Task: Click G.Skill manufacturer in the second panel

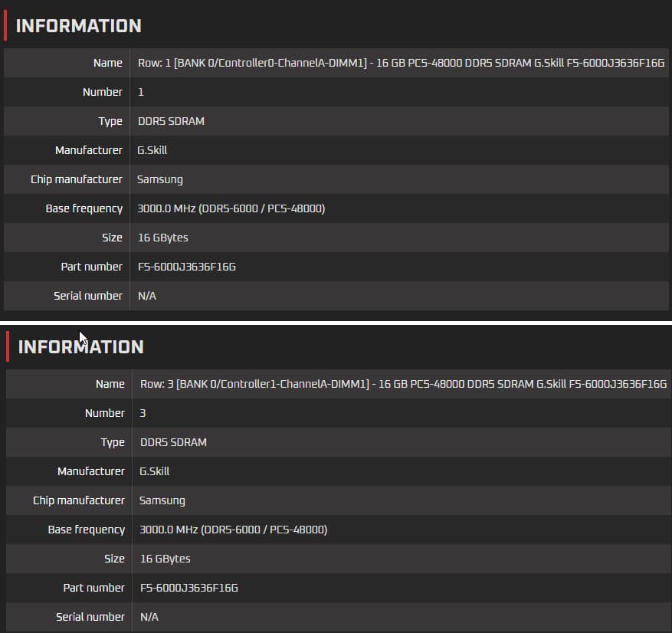Action: pyautogui.click(x=154, y=471)
